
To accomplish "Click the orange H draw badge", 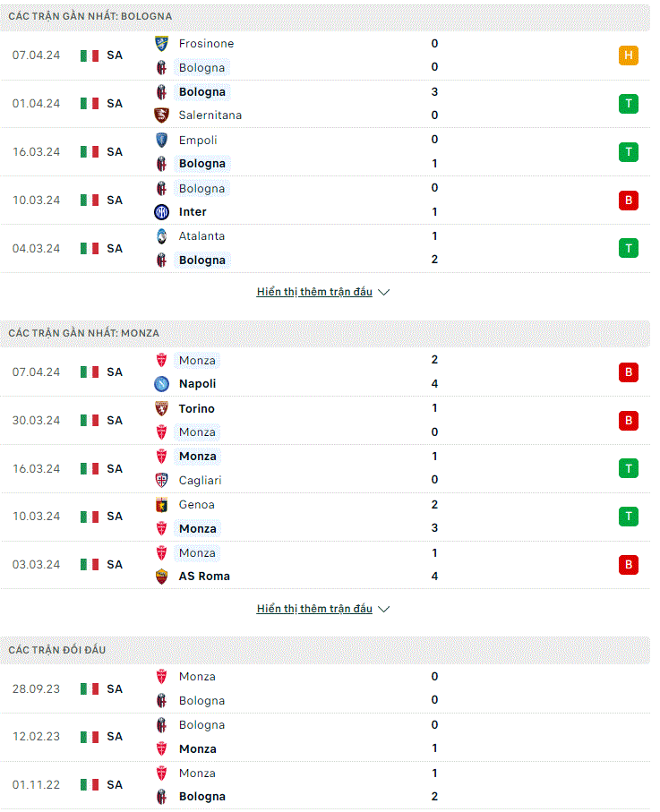I will point(629,56).
